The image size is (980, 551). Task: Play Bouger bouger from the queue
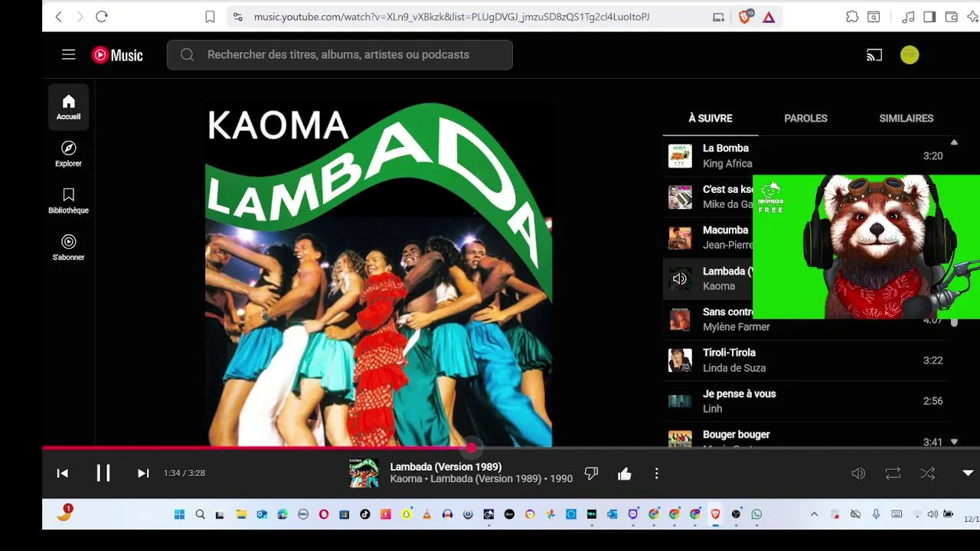click(x=805, y=436)
